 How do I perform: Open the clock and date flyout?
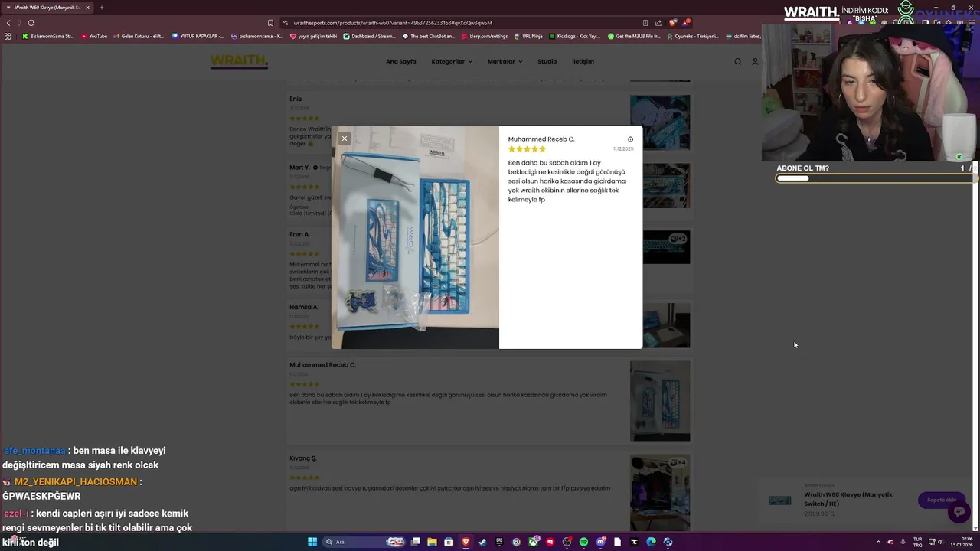[961, 542]
